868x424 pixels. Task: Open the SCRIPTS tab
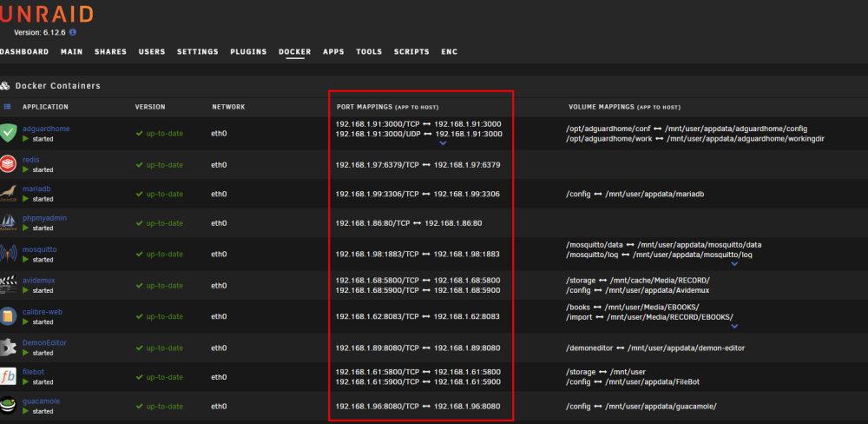pos(411,51)
